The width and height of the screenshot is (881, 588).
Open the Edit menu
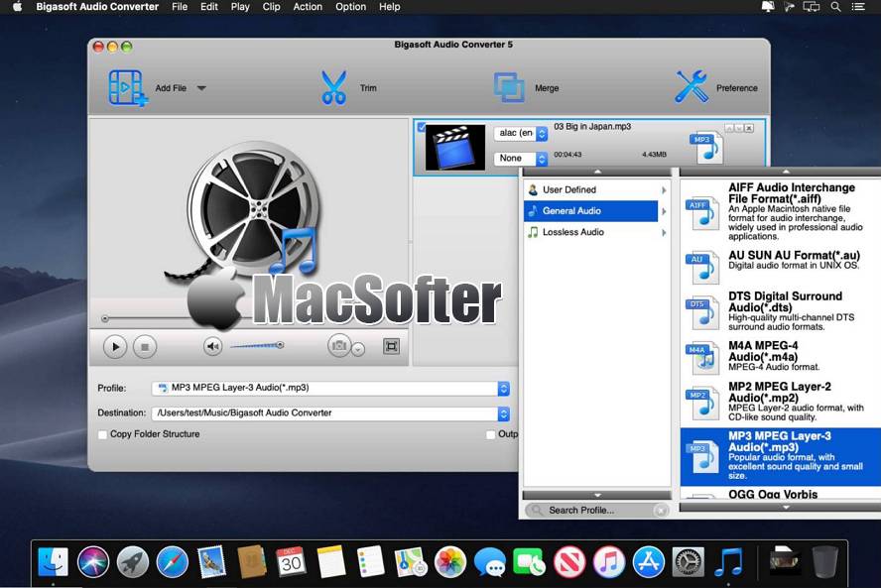209,7
